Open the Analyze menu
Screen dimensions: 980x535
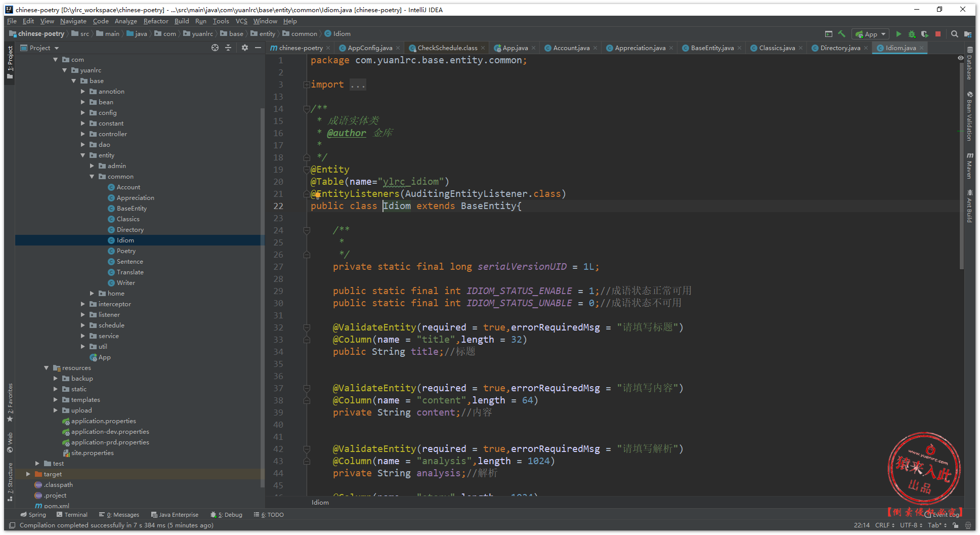coord(126,21)
